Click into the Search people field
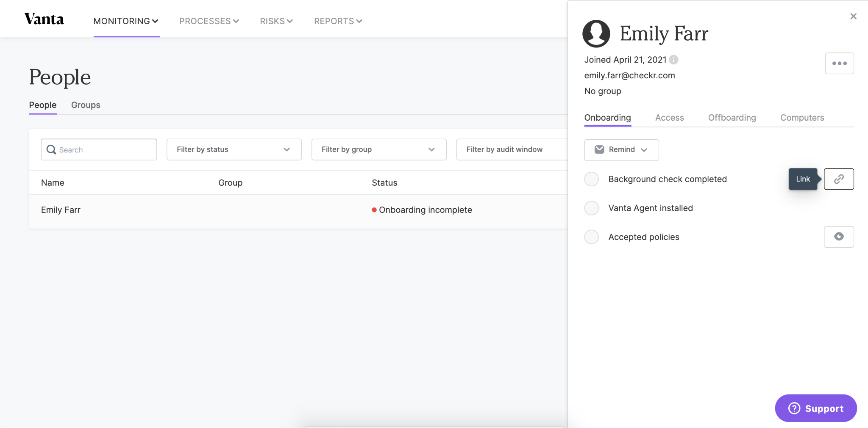This screenshot has width=868, height=428. 99,149
